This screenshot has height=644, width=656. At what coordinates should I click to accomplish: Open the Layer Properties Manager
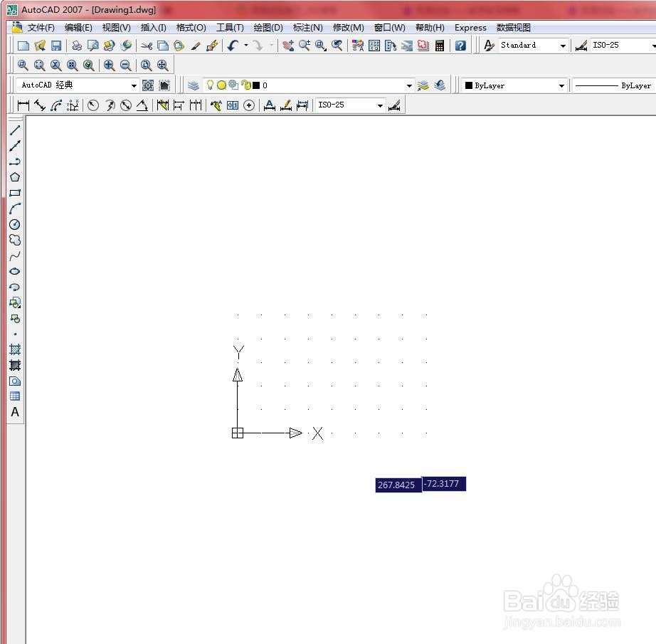click(x=194, y=85)
